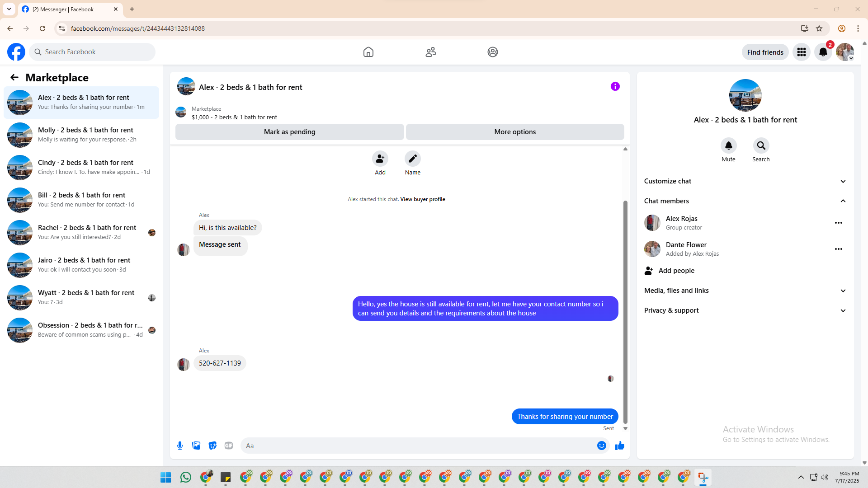Image resolution: width=868 pixels, height=488 pixels.
Task: Collapse the Chat members section
Action: (x=745, y=201)
